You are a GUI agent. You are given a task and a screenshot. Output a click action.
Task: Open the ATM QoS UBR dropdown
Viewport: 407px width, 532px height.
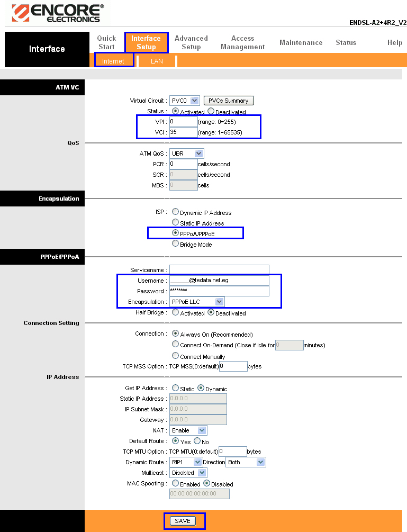coord(186,154)
